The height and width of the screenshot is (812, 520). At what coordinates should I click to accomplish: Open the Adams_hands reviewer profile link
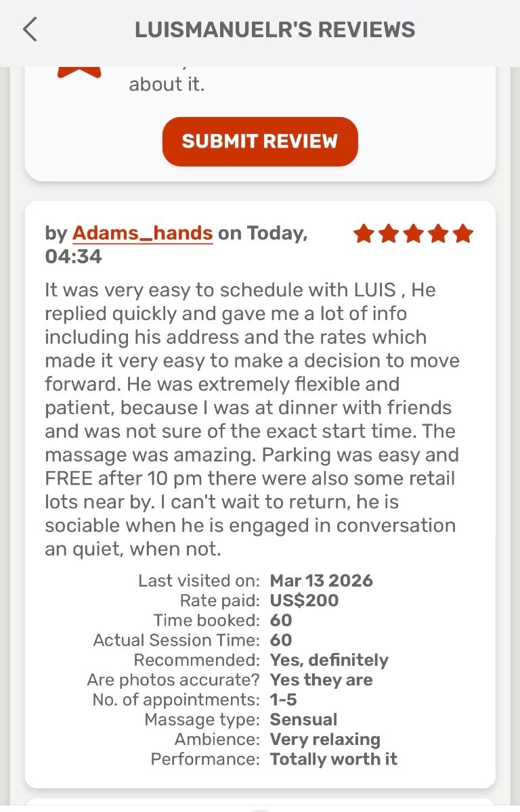pyautogui.click(x=142, y=233)
